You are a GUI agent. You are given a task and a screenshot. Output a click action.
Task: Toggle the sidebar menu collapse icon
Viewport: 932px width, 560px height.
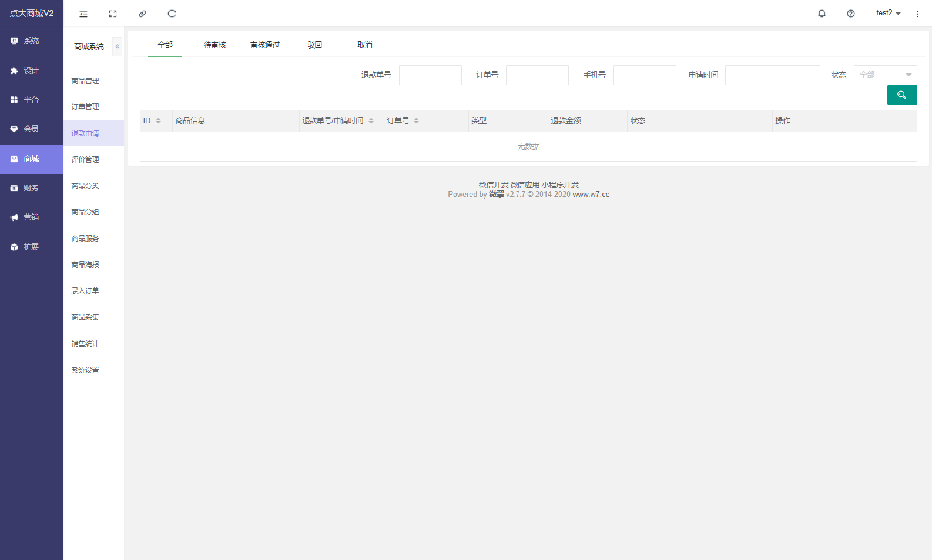pyautogui.click(x=83, y=14)
